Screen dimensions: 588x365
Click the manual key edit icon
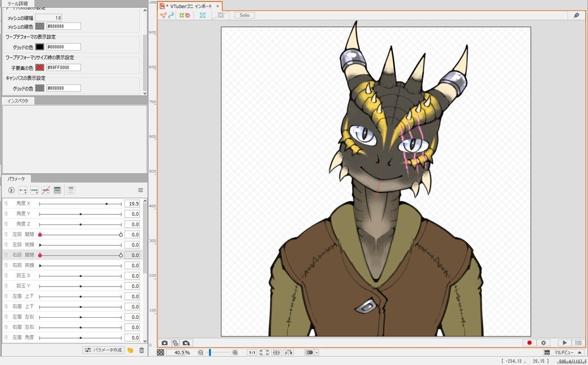pos(57,190)
